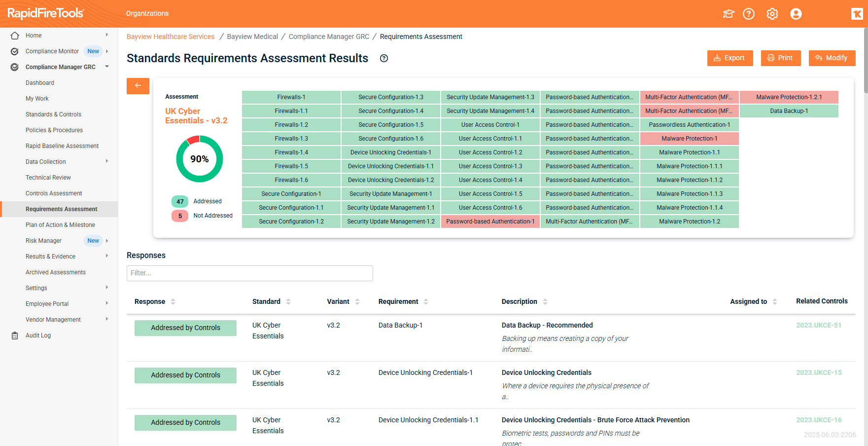The height and width of the screenshot is (446, 868).
Task: Click the Audit Log clipboard icon
Action: [15, 335]
